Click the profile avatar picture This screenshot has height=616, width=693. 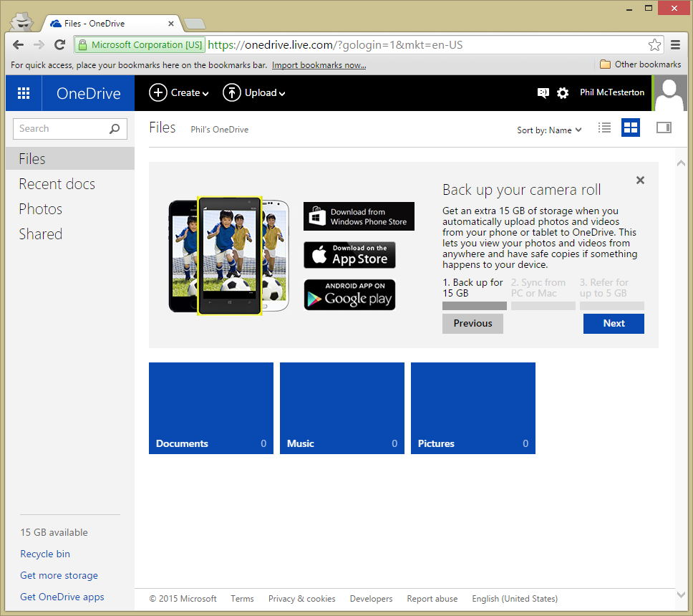click(670, 93)
